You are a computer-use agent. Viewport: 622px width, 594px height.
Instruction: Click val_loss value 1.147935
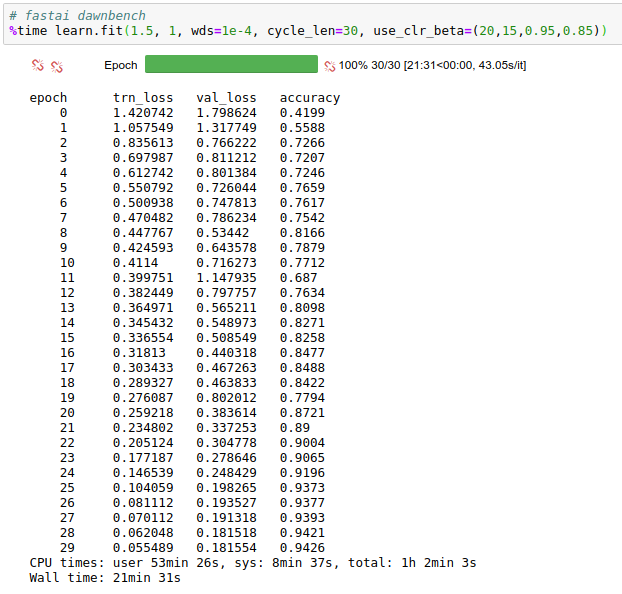point(226,278)
